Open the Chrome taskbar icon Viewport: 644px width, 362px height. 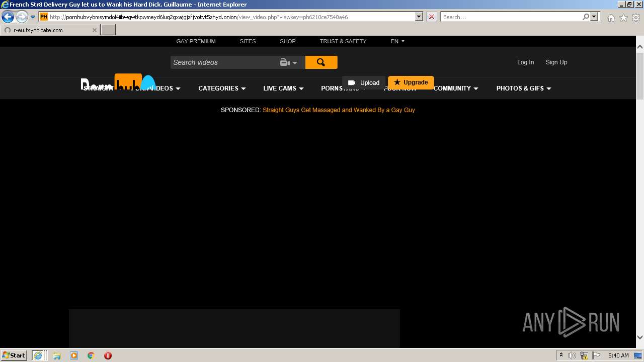91,355
